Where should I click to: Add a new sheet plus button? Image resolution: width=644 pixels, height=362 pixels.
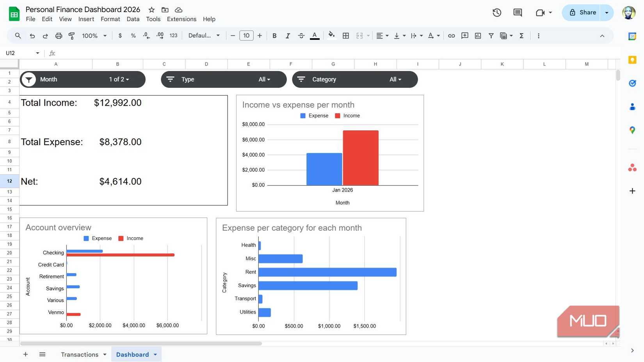click(x=25, y=354)
